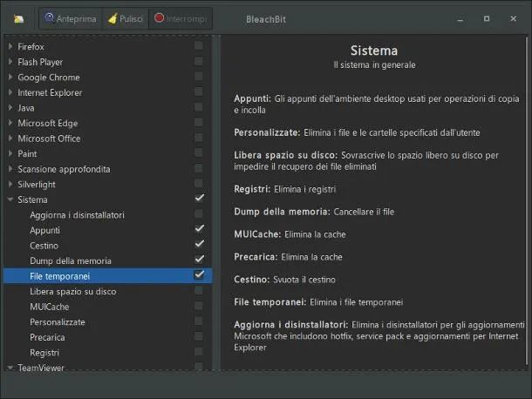
Task: Tick the Google Chrome checkbox
Action: tap(199, 77)
